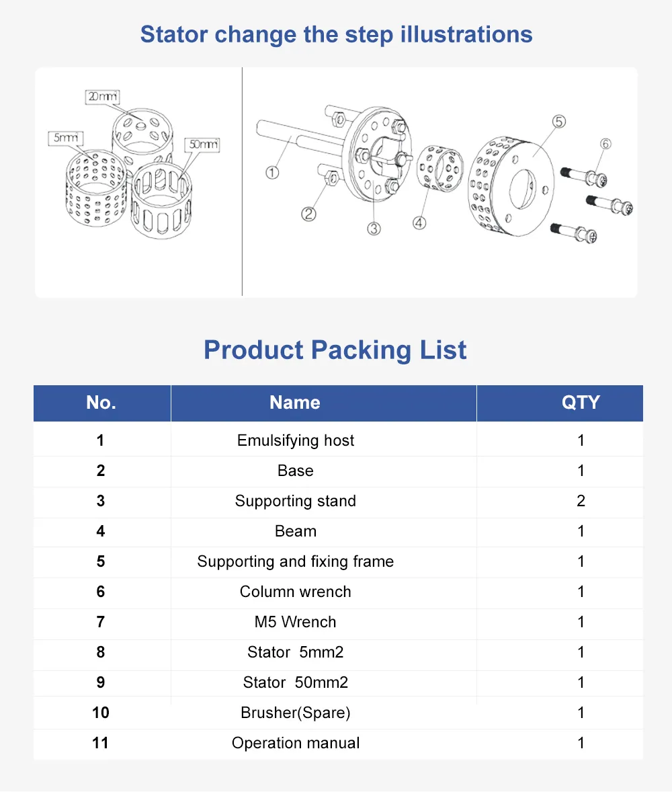Select the circled number 4 marker

tap(419, 222)
